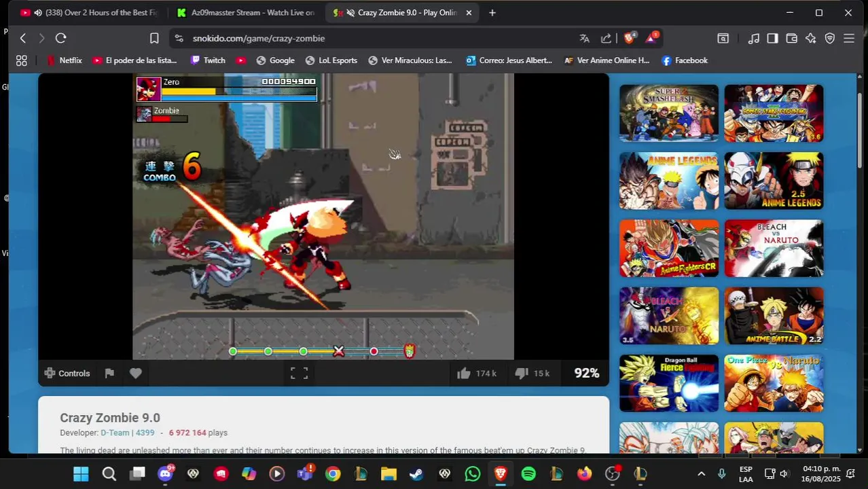
Task: Add game to favorites with heart icon
Action: point(136,373)
